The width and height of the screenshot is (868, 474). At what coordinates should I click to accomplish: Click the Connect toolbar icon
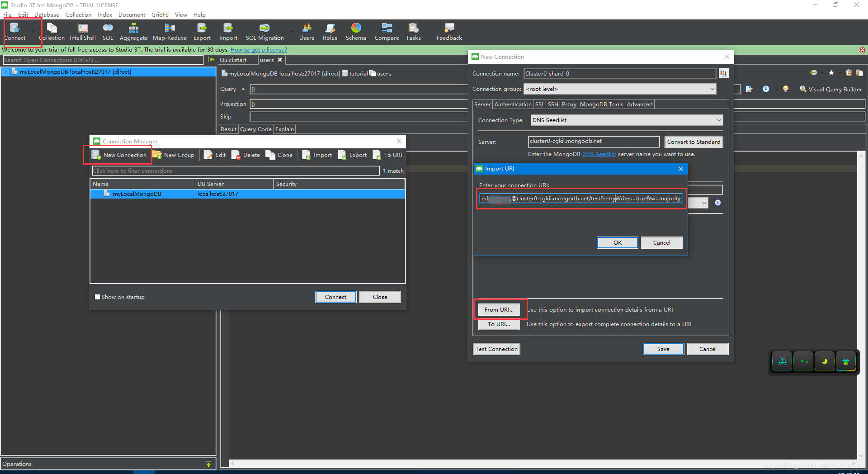coord(14,32)
